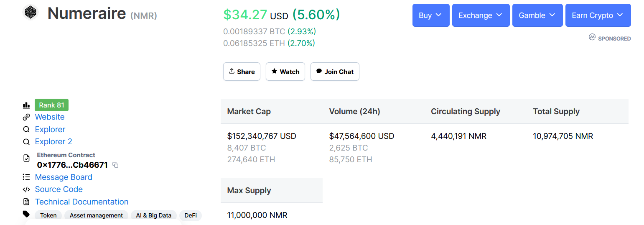
Task: Expand the Gamble dropdown
Action: tap(537, 15)
